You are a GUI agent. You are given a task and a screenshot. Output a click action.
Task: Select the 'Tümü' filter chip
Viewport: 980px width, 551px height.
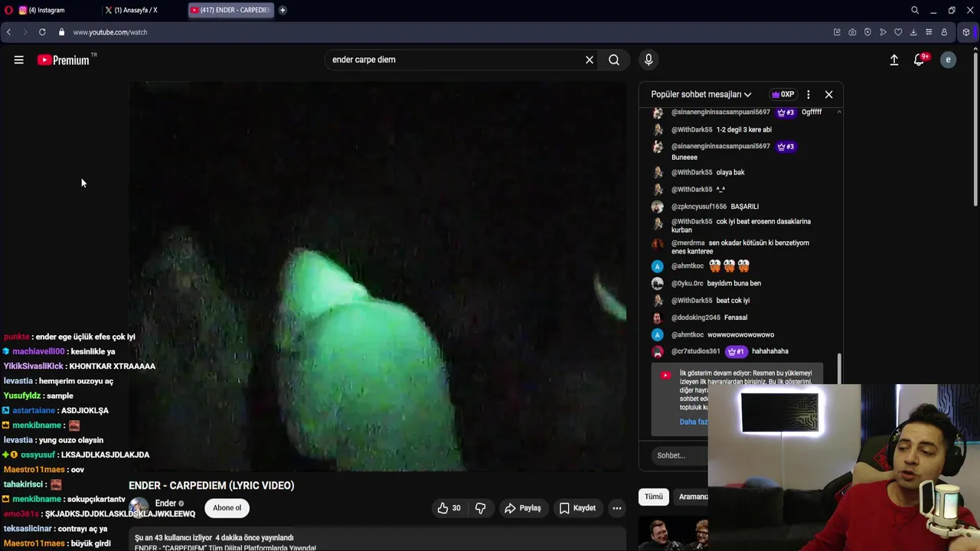pyautogui.click(x=653, y=497)
